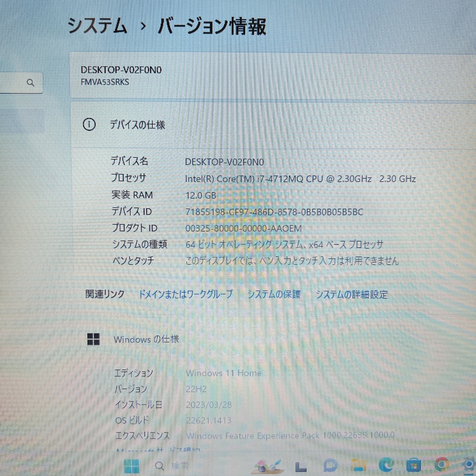
Task: Click the システムの種類 label
Action: point(140,244)
